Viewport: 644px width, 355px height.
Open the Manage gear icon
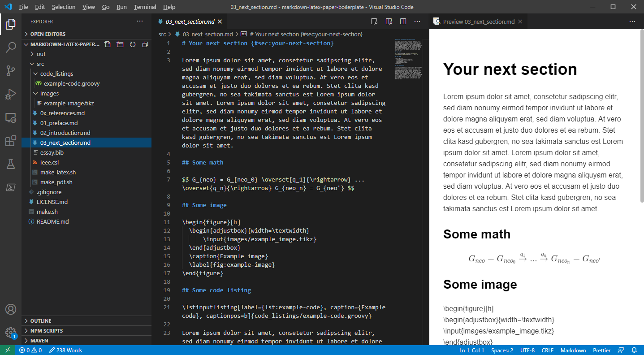point(11,333)
